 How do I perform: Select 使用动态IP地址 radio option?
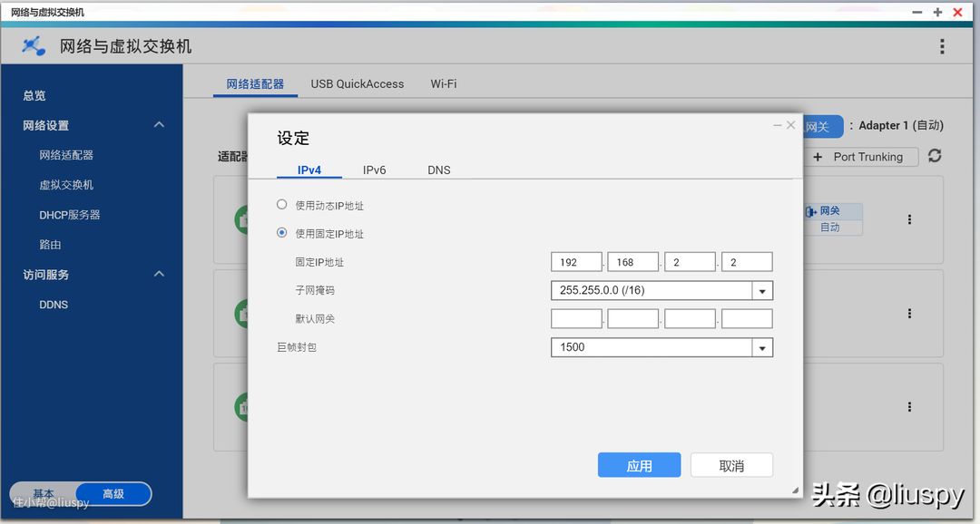pos(282,205)
